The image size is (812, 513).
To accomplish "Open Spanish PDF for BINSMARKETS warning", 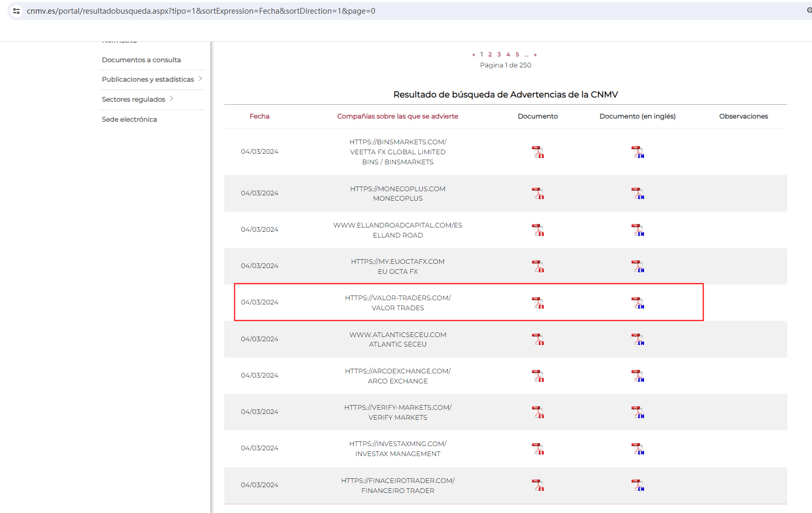I will (x=538, y=152).
